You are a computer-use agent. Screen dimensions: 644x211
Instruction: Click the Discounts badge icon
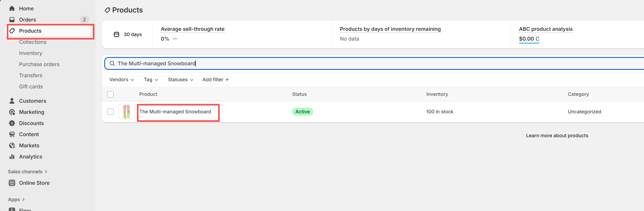(x=12, y=123)
